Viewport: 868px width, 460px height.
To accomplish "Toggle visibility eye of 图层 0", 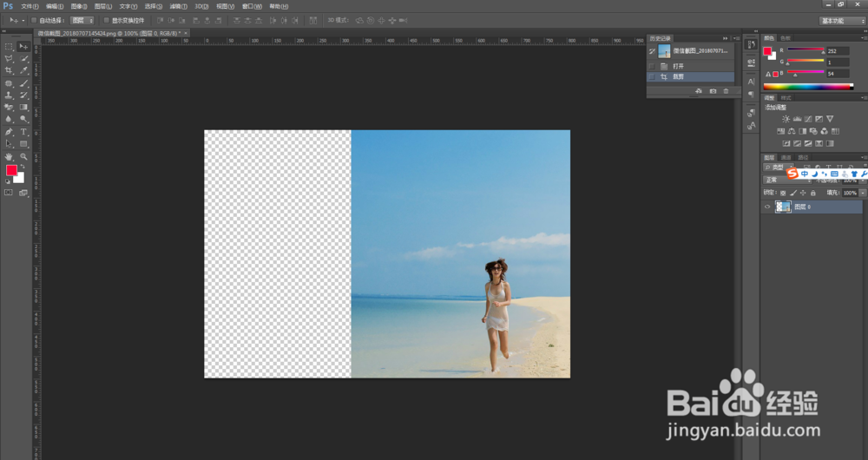I will [767, 207].
